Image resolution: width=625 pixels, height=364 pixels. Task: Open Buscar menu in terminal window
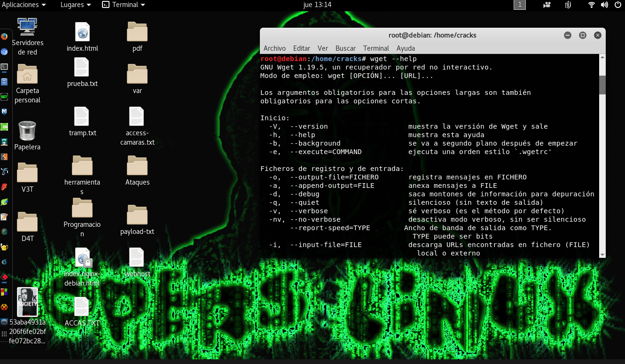pos(345,48)
